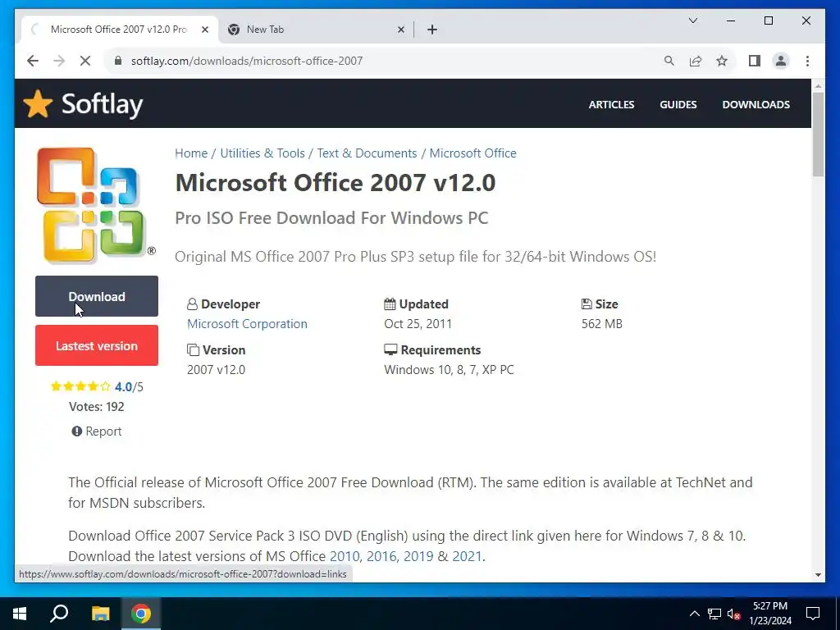Close the New Tab tab
The width and height of the screenshot is (840, 630).
coord(400,30)
